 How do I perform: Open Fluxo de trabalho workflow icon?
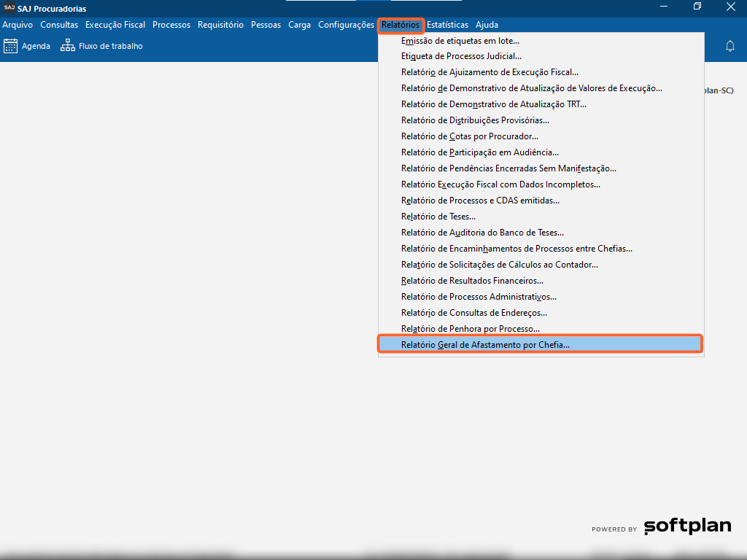[68, 46]
